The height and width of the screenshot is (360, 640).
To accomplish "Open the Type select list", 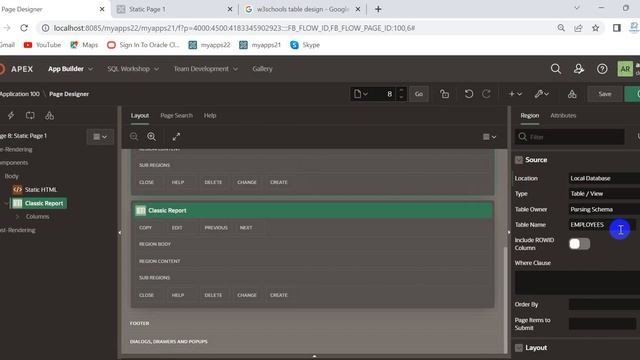I will (604, 193).
